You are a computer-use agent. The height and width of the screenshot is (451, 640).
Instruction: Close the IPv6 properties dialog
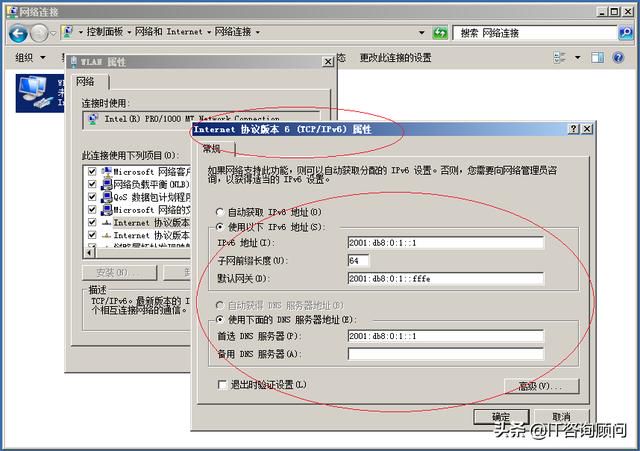[587, 129]
